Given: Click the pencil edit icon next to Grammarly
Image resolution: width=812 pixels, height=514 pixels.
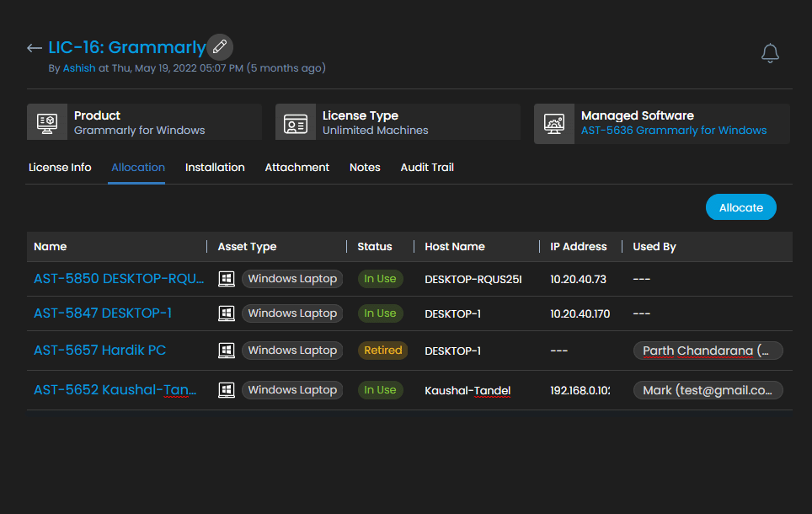Looking at the screenshot, I should pyautogui.click(x=220, y=46).
